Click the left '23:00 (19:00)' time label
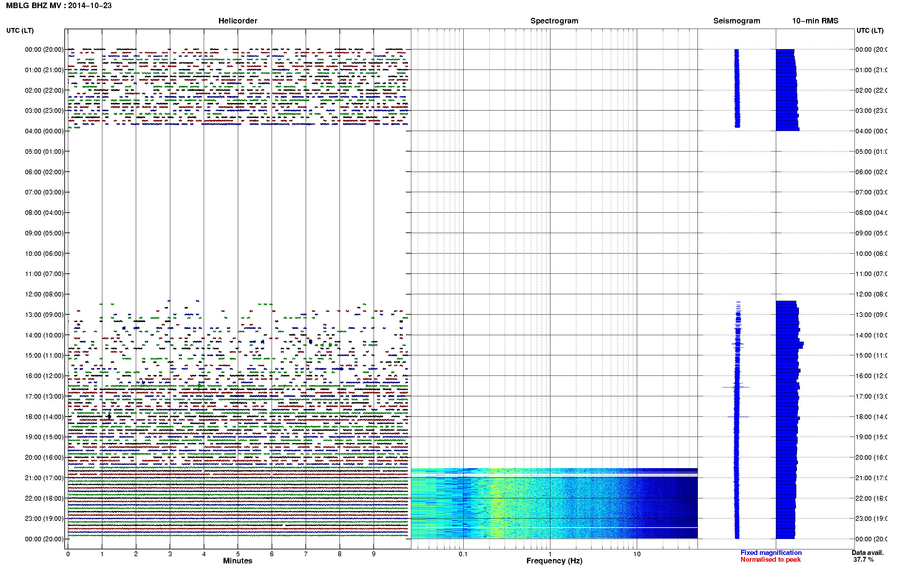This screenshot has width=924, height=578. pyautogui.click(x=44, y=519)
